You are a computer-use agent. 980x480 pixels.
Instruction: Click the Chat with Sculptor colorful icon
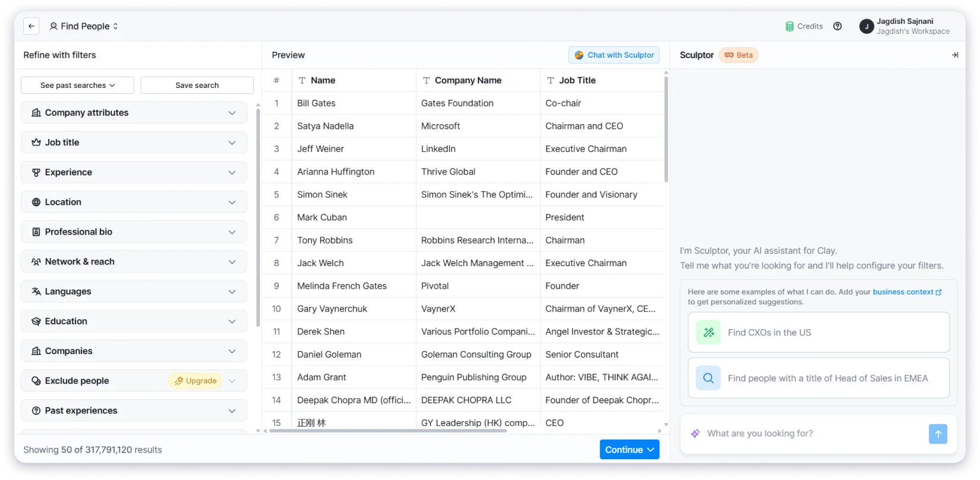(579, 55)
